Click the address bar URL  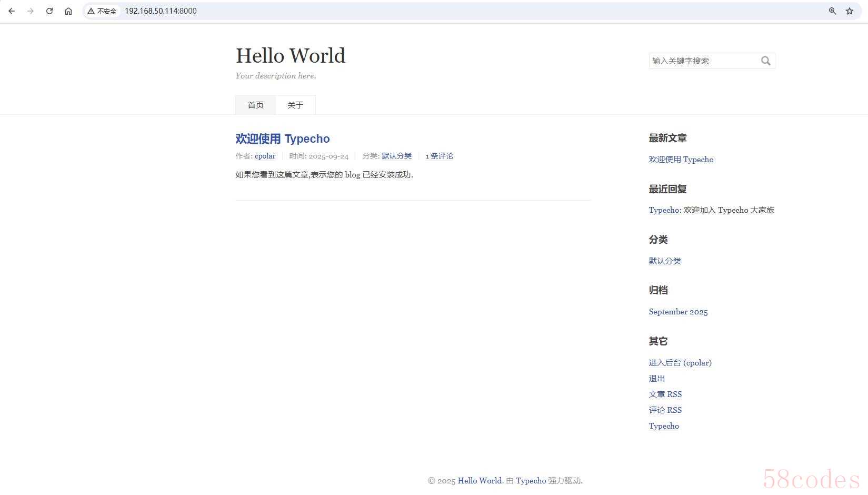[x=161, y=11]
